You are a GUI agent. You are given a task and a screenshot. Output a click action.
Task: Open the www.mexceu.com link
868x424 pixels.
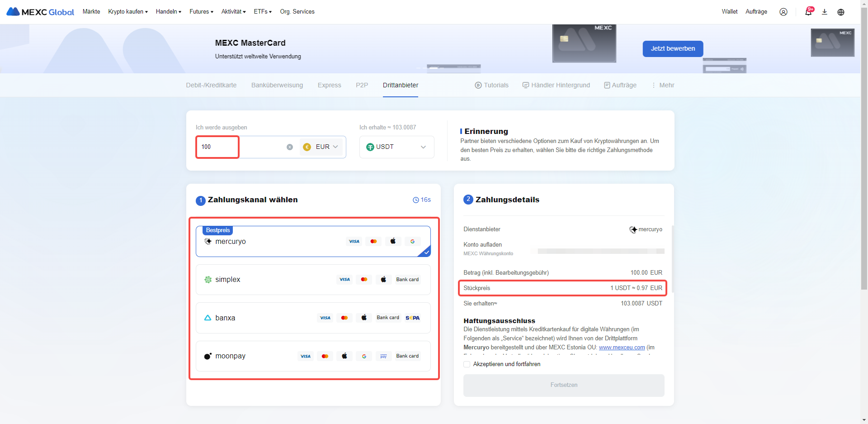tap(622, 348)
